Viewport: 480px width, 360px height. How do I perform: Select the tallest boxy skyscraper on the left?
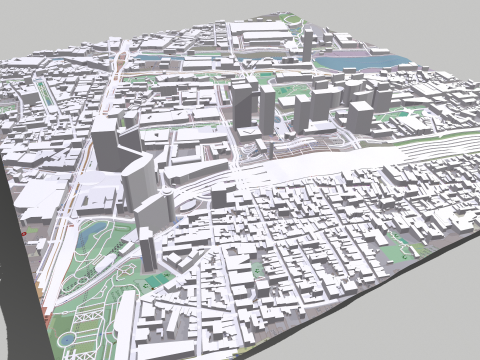pos(106,143)
